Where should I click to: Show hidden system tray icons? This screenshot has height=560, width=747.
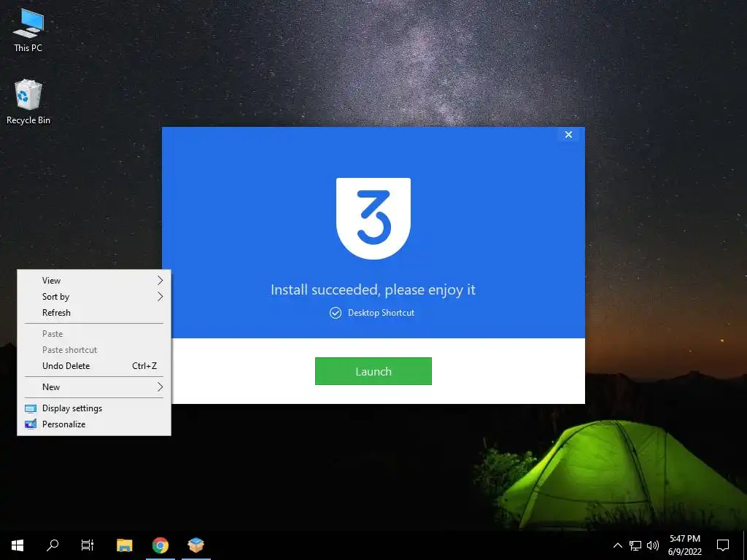[x=617, y=545]
